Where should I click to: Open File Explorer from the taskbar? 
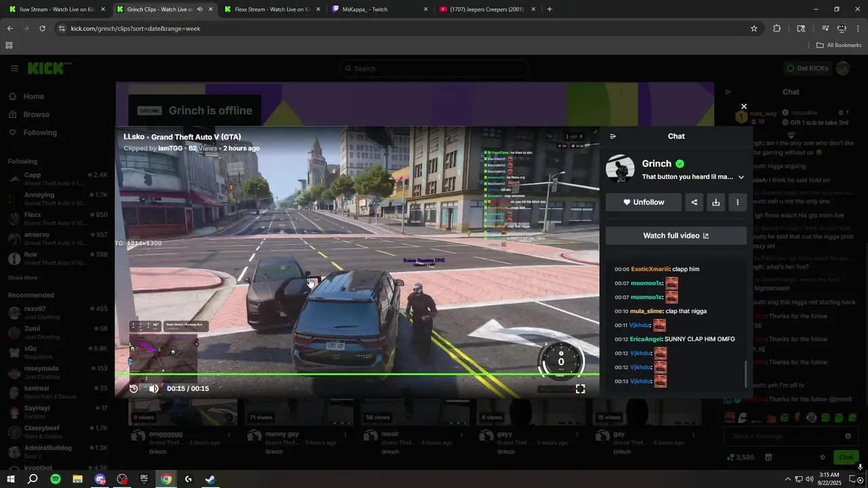pyautogui.click(x=77, y=479)
